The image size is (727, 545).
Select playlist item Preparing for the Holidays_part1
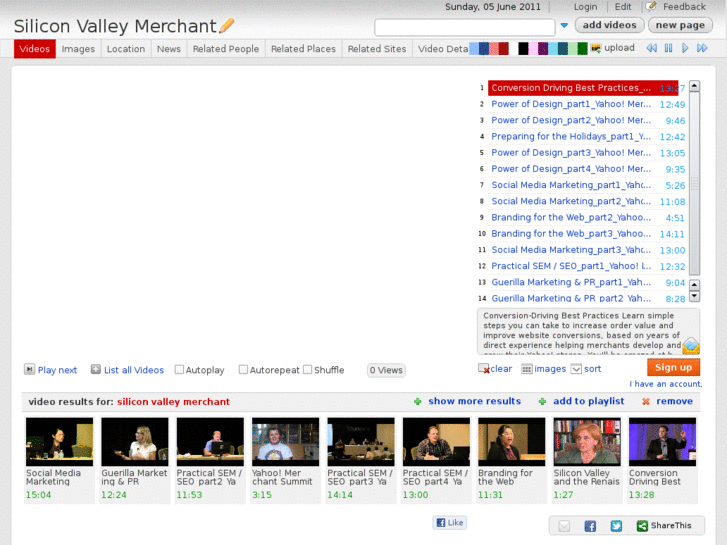tap(571, 136)
